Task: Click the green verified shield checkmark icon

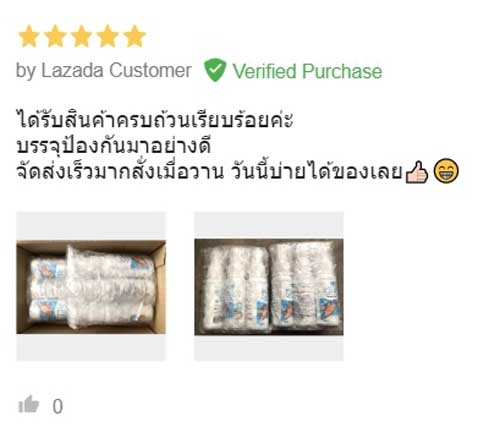Action: [215, 70]
